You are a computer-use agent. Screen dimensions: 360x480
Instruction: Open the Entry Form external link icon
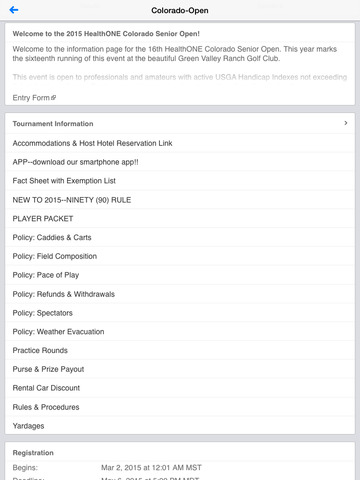[x=54, y=98]
